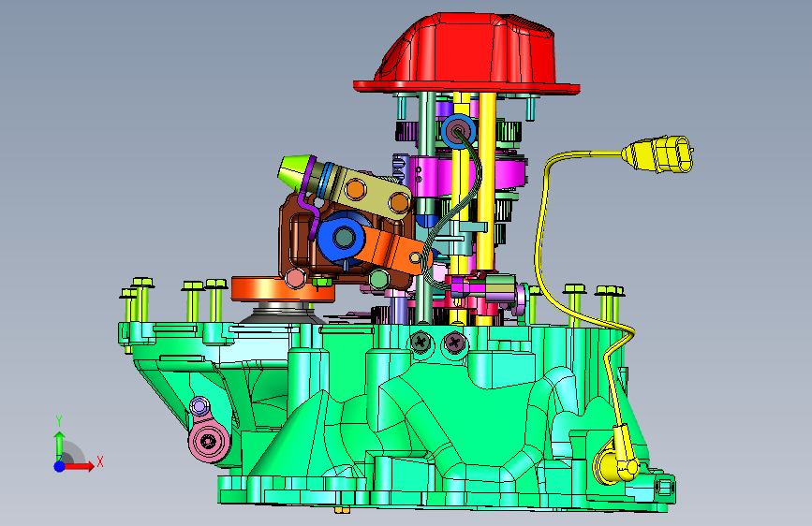Pick the yellow electrical plug at the cable end

click(657, 153)
